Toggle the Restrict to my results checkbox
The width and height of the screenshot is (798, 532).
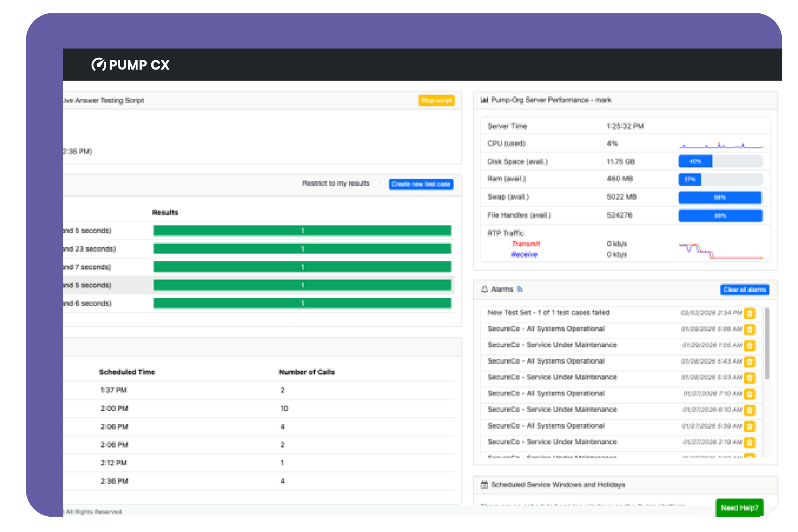tap(376, 184)
